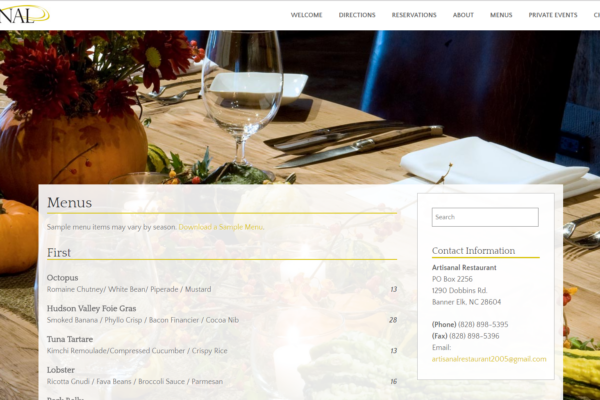Viewport: 600px width, 400px height.
Task: Select the Lobster menu item
Action: click(x=60, y=370)
